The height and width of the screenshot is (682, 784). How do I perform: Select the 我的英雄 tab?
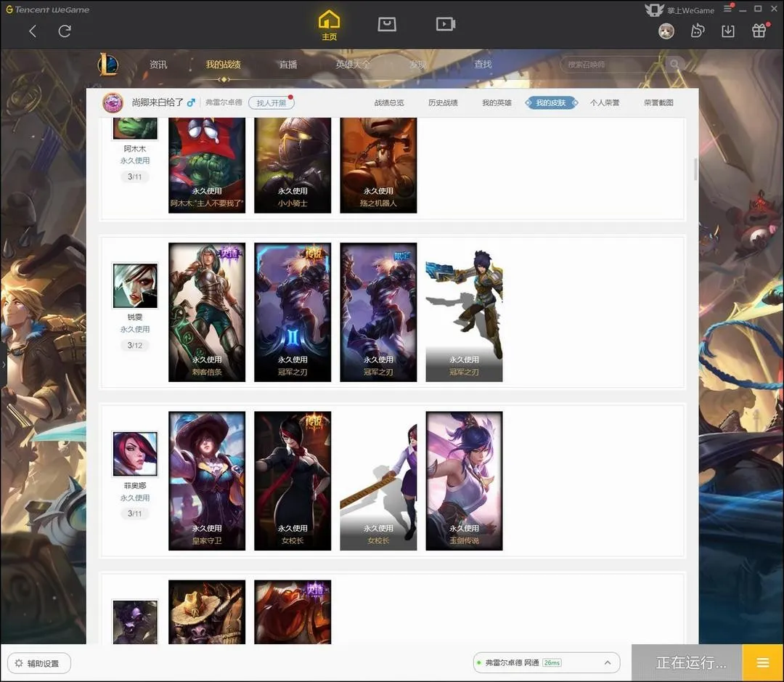[x=497, y=103]
